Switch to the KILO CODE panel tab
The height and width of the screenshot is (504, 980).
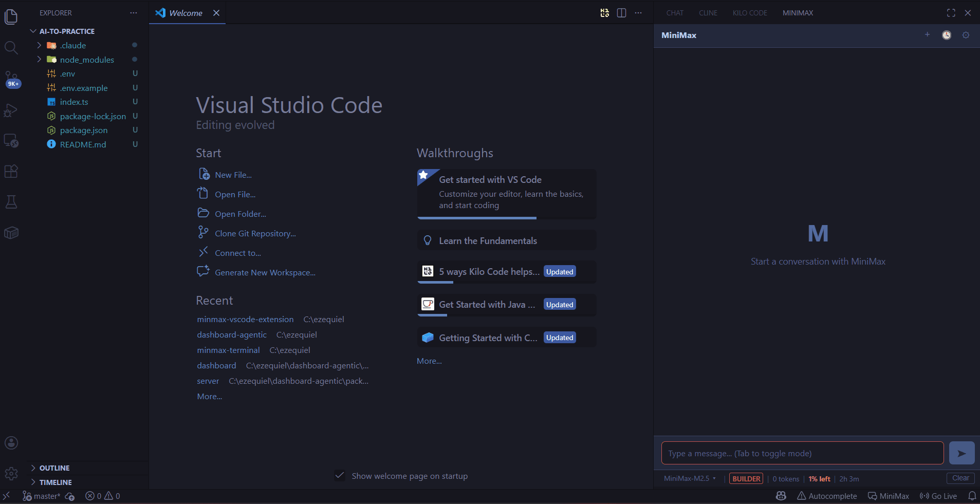point(750,13)
